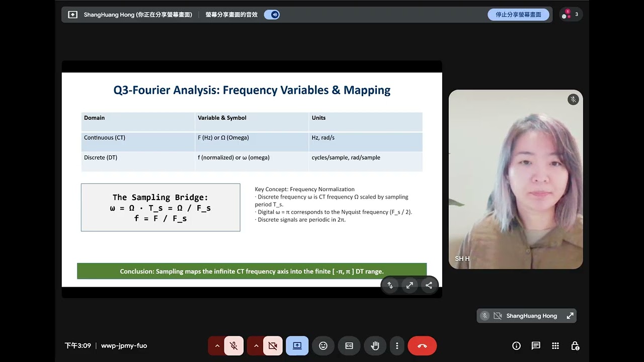644x362 pixels.
Task: Open host controls lock icon
Action: click(x=575, y=345)
